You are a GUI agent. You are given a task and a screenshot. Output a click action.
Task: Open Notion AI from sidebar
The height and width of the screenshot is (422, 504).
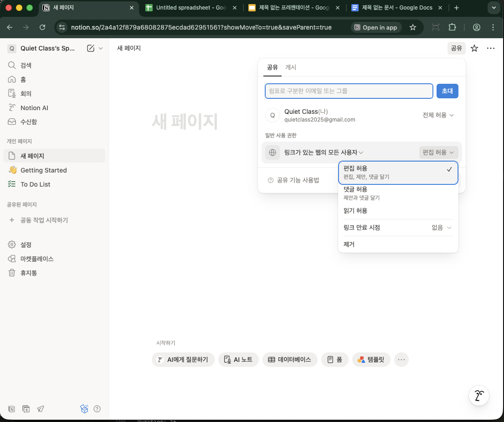tap(34, 108)
